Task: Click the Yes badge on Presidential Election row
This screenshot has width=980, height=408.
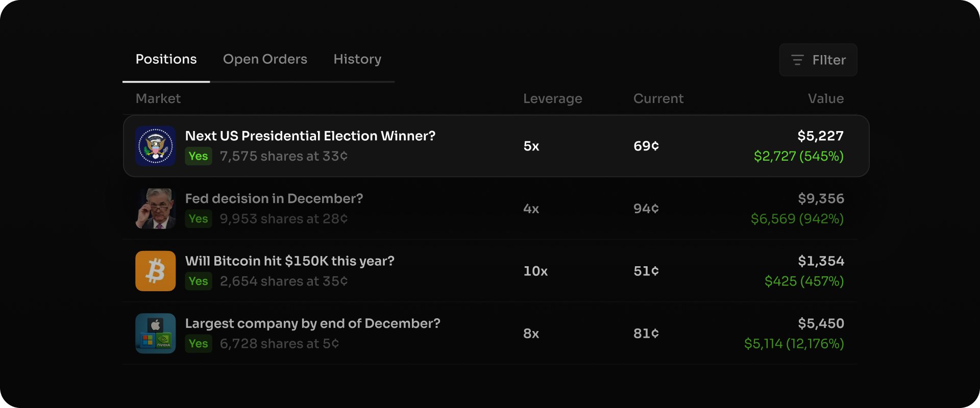Action: (x=199, y=156)
